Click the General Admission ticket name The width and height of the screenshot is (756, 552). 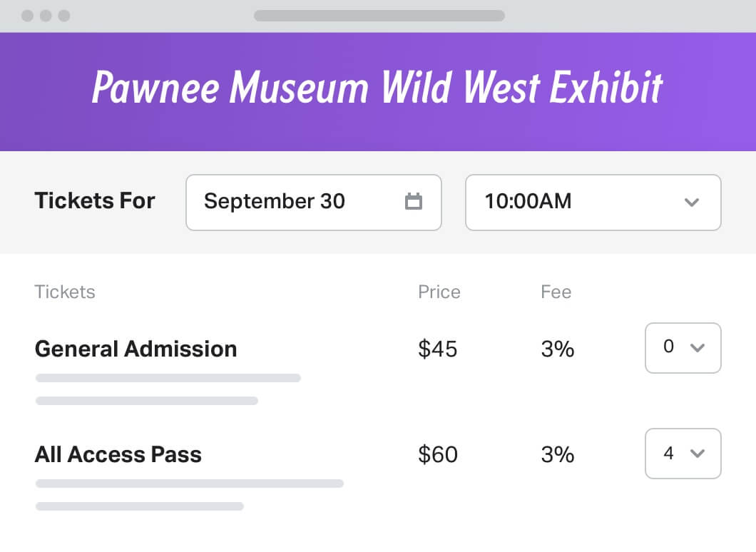pos(136,349)
